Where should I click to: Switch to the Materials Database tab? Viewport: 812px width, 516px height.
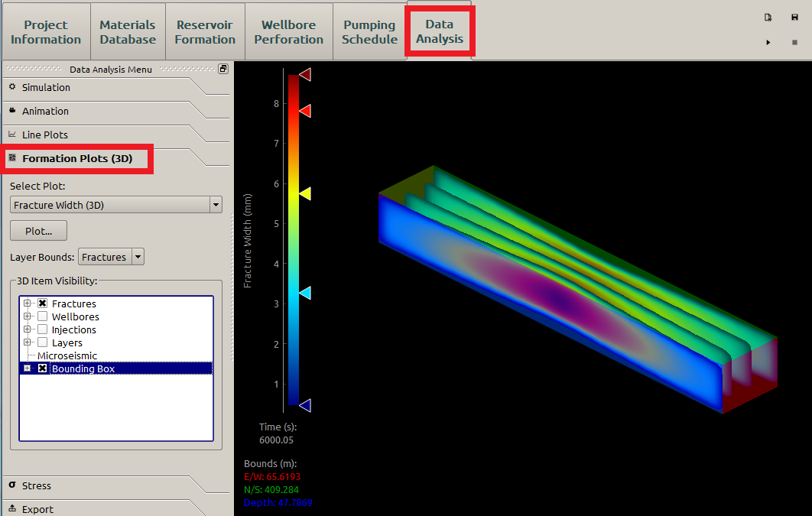click(x=128, y=32)
